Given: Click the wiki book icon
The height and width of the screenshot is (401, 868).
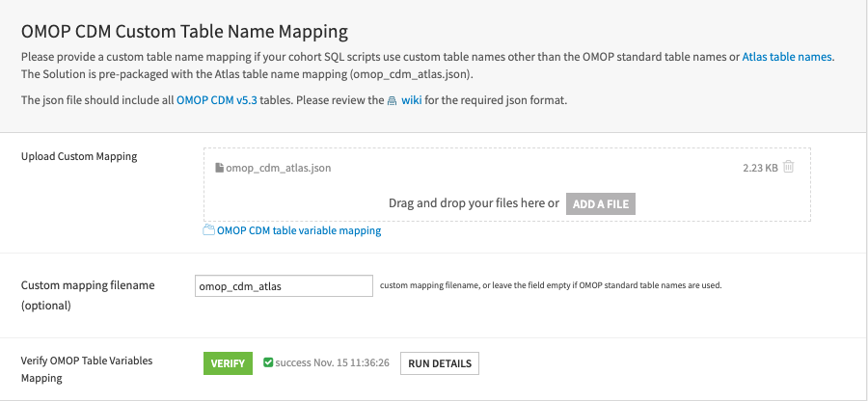Looking at the screenshot, I should [392, 101].
